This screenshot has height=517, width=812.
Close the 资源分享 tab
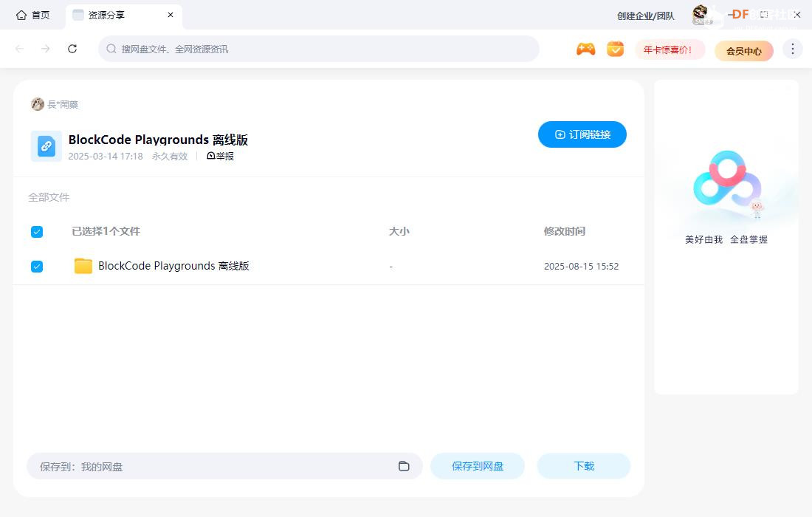171,15
